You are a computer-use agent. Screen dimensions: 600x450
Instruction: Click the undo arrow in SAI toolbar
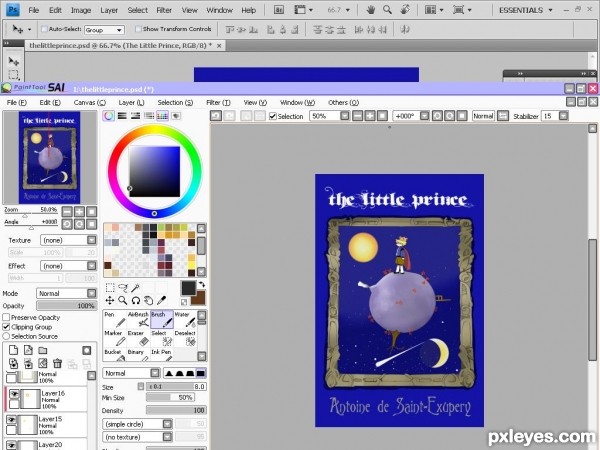(x=216, y=116)
